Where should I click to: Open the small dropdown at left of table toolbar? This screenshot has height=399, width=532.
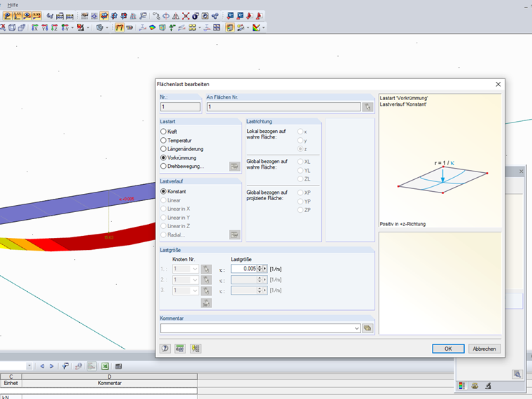point(29,366)
